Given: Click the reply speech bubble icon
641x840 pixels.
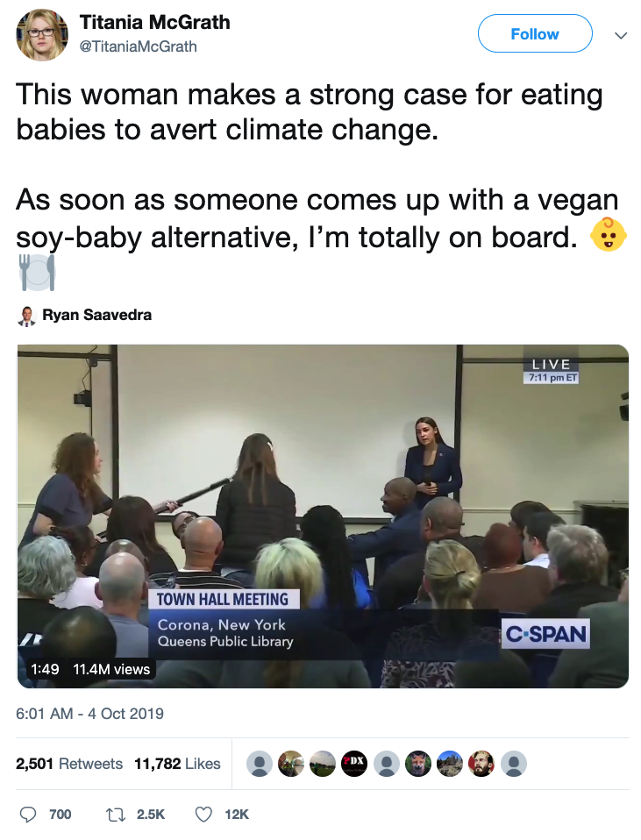Looking at the screenshot, I should click(27, 815).
